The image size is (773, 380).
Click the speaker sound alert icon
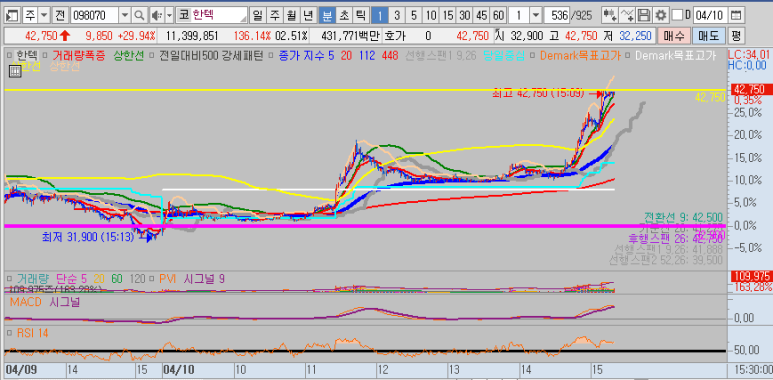coord(156,15)
